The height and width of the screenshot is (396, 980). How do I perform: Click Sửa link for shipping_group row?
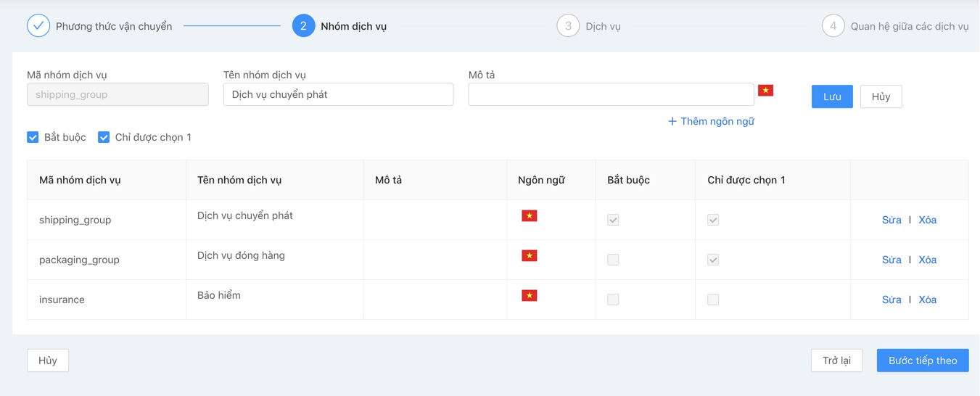tap(892, 220)
